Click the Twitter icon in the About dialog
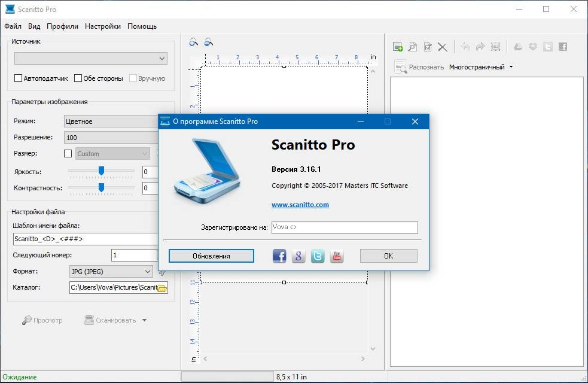The width and height of the screenshot is (588, 383). pos(318,256)
